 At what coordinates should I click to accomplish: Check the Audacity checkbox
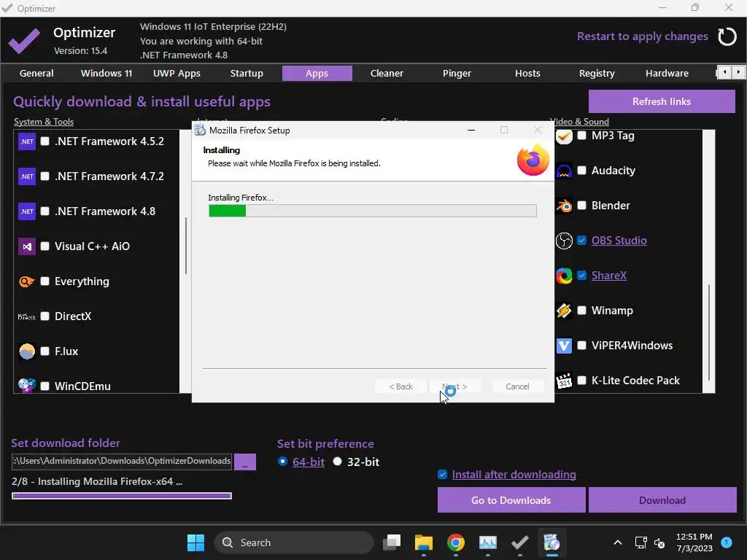581,171
